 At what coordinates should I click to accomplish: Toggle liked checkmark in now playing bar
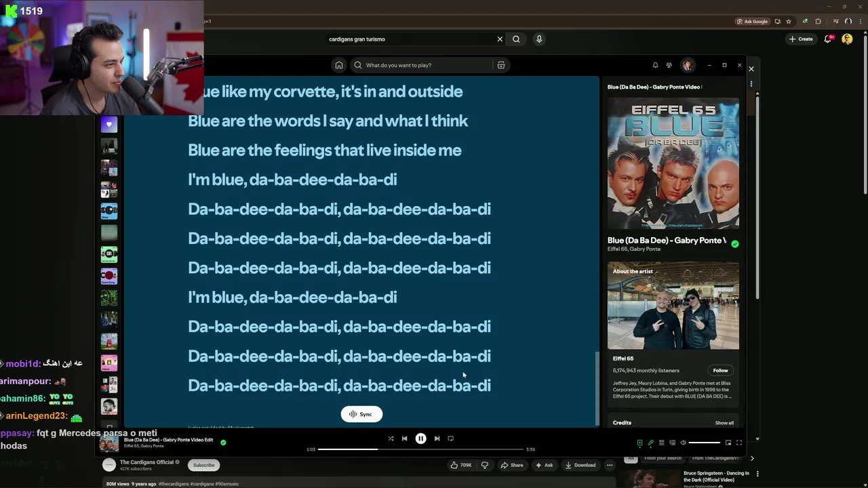pos(223,443)
